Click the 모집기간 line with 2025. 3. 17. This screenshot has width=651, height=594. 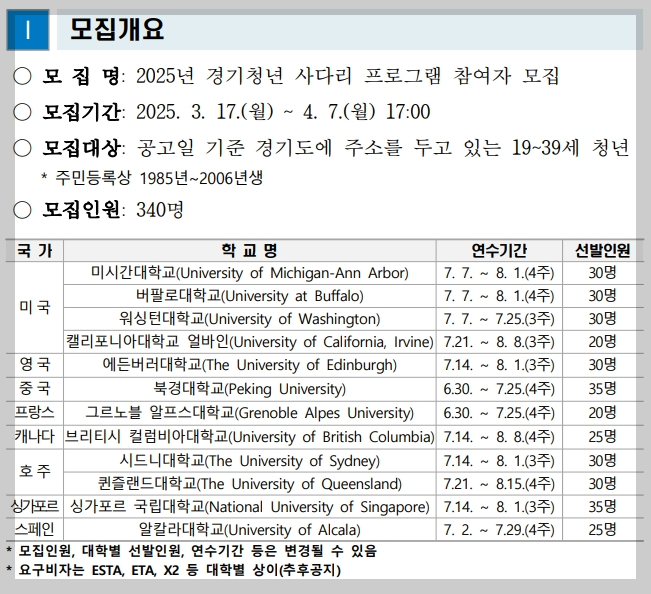click(x=221, y=112)
